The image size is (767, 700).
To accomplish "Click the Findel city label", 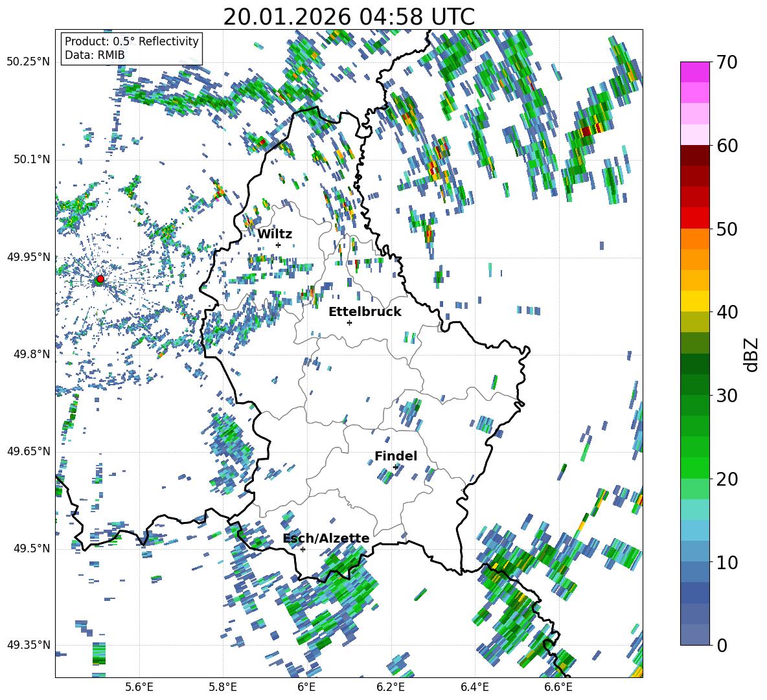I will click(x=396, y=456).
